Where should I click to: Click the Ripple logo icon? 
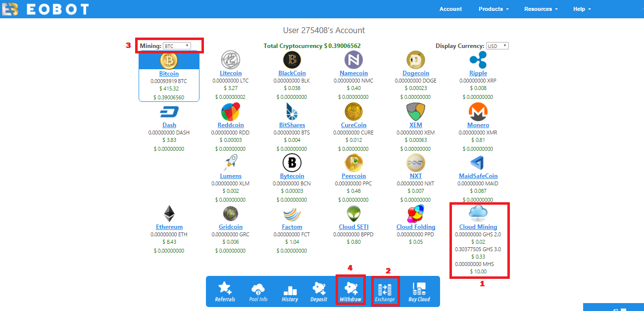click(x=478, y=60)
